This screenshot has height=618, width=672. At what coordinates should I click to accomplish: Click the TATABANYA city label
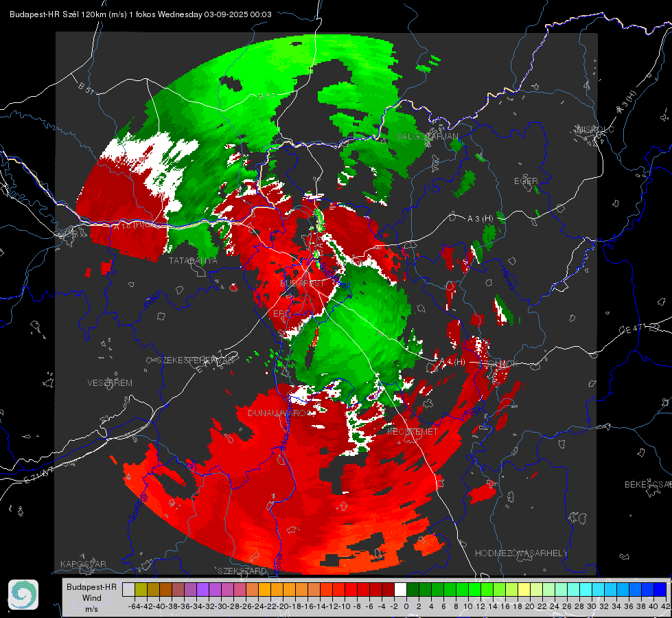(x=193, y=261)
